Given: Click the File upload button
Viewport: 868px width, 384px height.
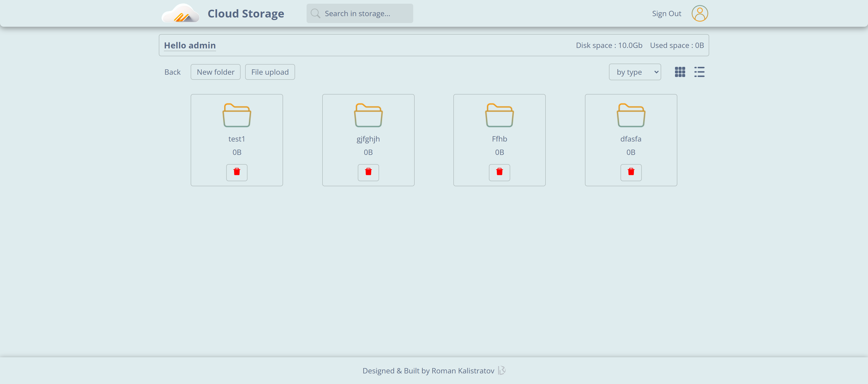Looking at the screenshot, I should 270,72.
